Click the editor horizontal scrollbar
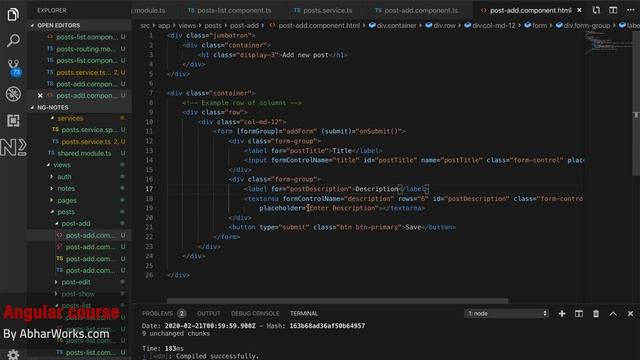640x360 pixels. [x=337, y=301]
